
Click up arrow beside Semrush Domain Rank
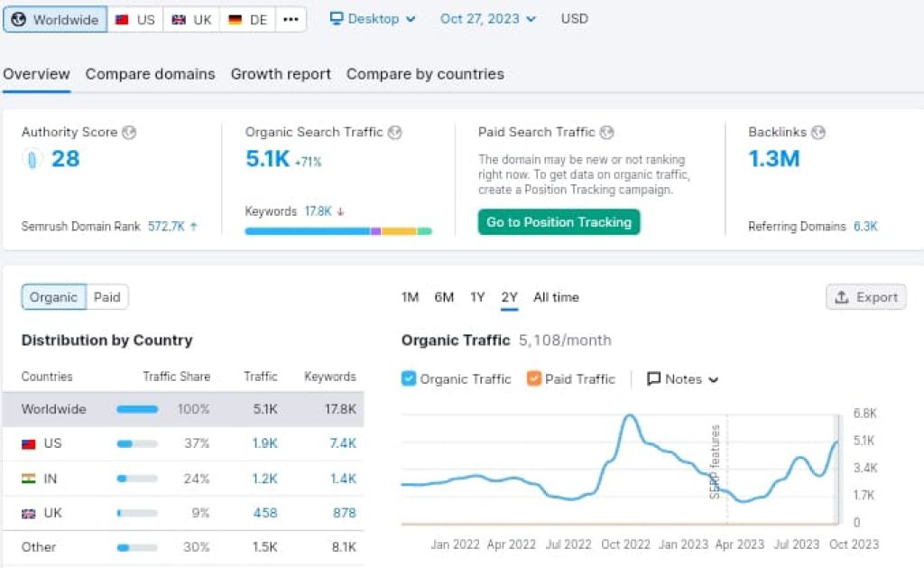coord(193,226)
